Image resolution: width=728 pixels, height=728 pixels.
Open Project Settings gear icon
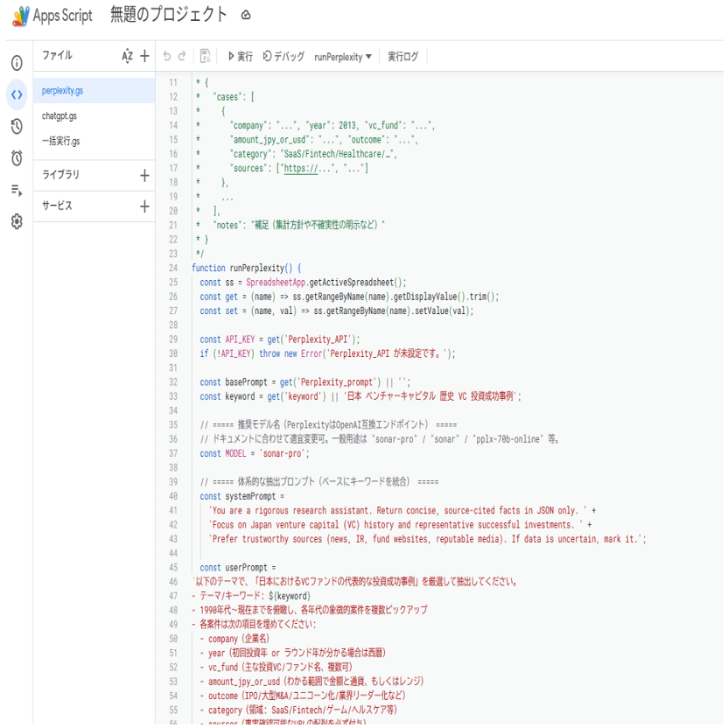pos(17,221)
